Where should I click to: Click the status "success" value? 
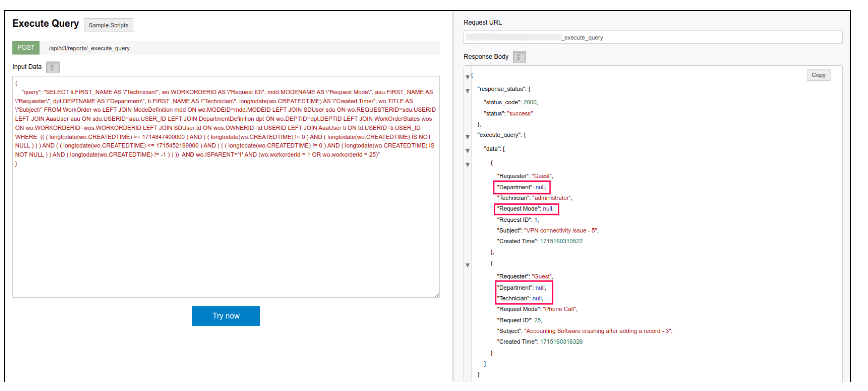tap(520, 114)
